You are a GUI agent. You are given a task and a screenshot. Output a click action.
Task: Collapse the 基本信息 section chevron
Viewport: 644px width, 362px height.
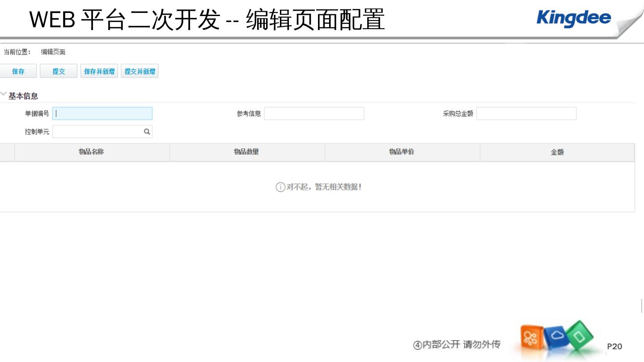pos(4,95)
